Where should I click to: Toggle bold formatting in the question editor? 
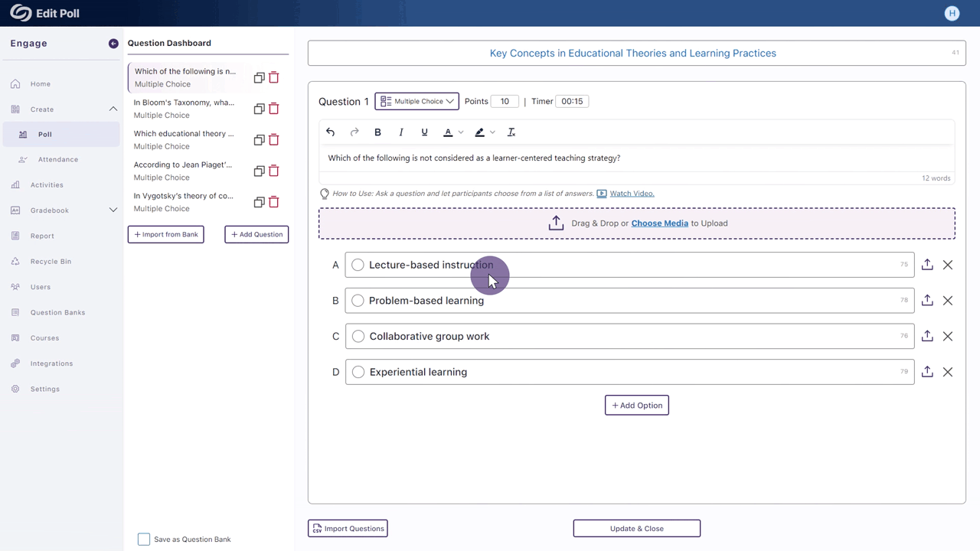click(377, 132)
